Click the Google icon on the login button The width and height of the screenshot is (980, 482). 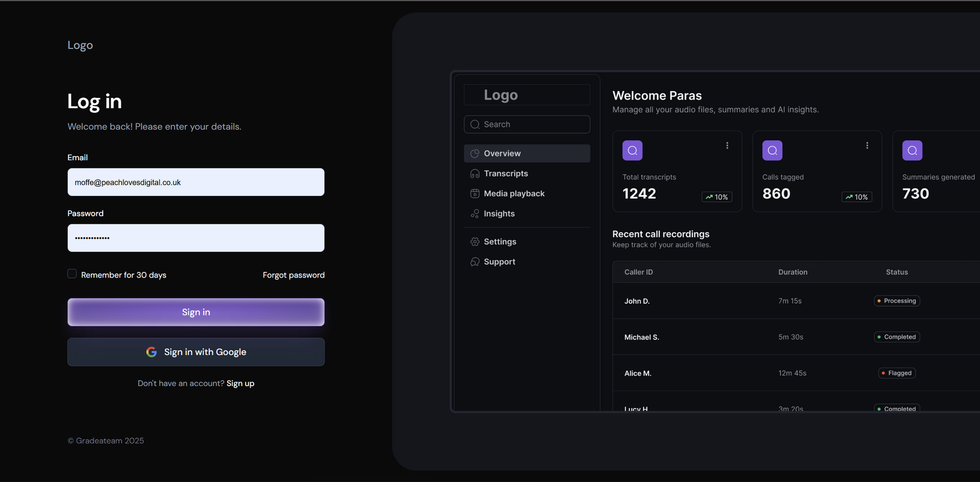click(x=152, y=352)
